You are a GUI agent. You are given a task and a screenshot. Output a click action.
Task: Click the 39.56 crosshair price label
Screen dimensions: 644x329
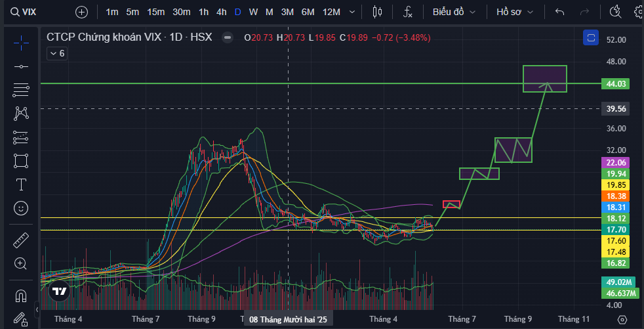[615, 108]
